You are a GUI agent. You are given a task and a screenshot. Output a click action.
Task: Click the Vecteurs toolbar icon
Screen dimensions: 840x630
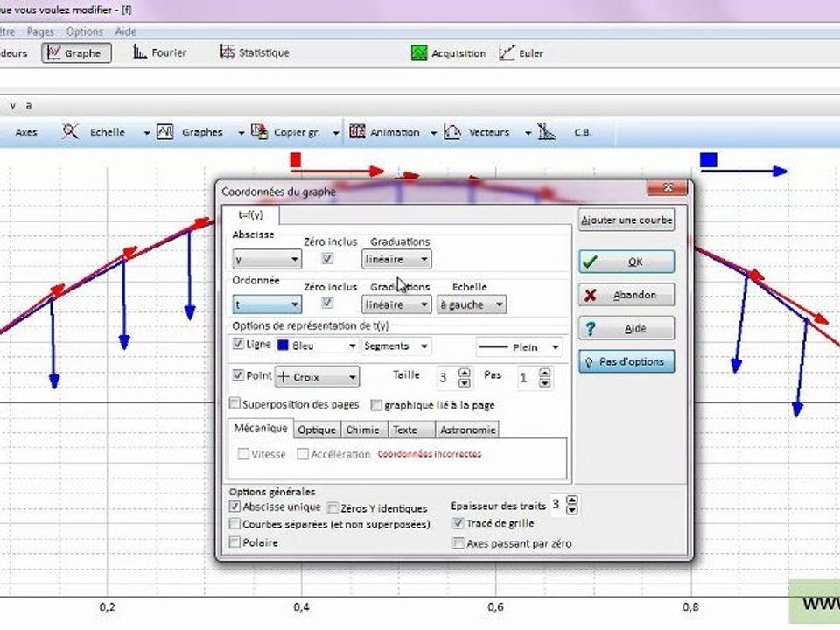pyautogui.click(x=452, y=131)
